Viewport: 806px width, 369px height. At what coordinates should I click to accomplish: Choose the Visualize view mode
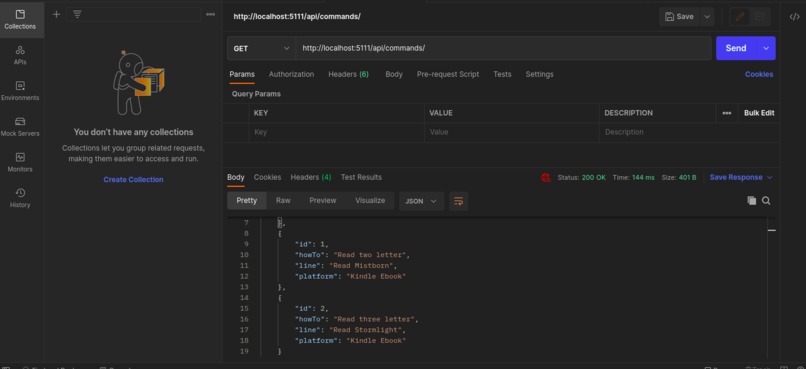click(370, 200)
